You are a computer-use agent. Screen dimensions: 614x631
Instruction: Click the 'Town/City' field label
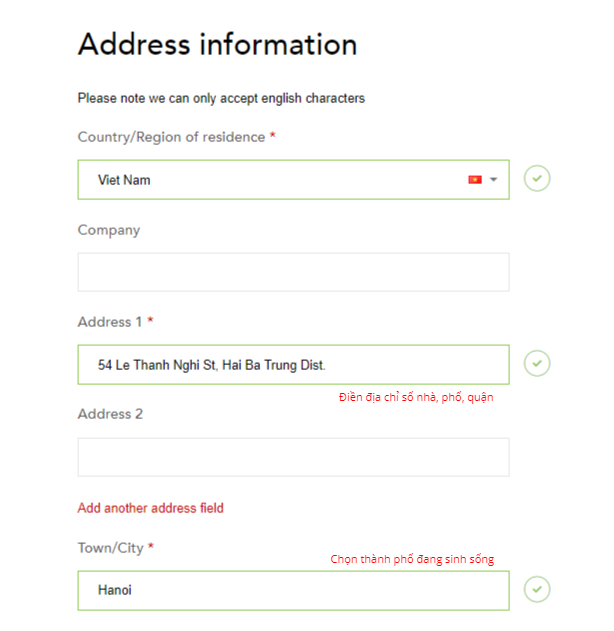111,548
